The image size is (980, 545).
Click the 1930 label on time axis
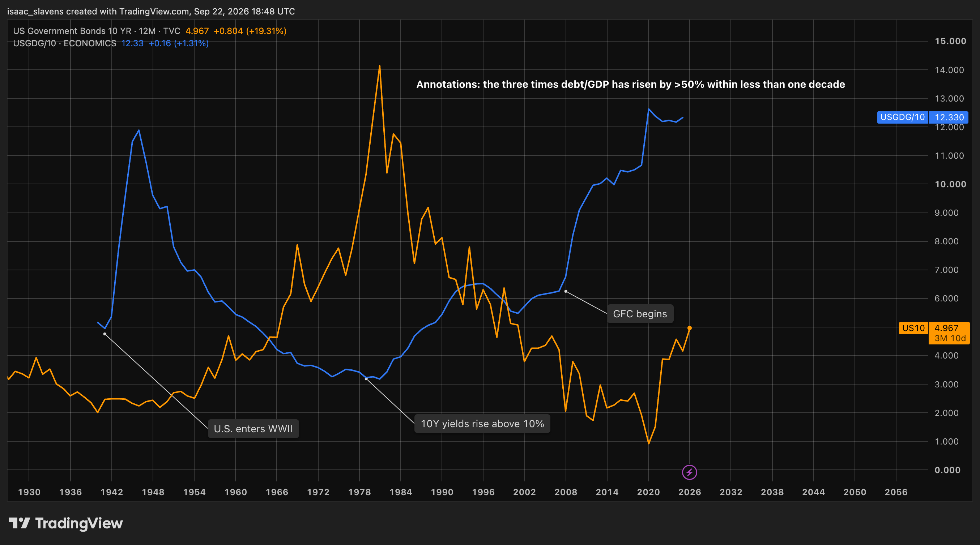pos(29,492)
